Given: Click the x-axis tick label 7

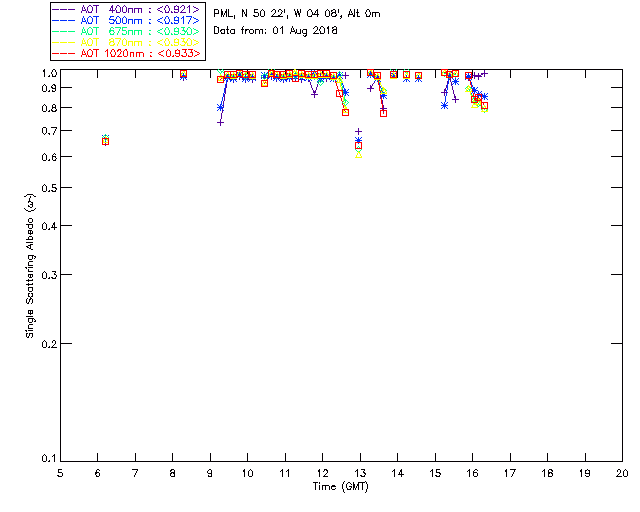Looking at the screenshot, I should [135, 474].
